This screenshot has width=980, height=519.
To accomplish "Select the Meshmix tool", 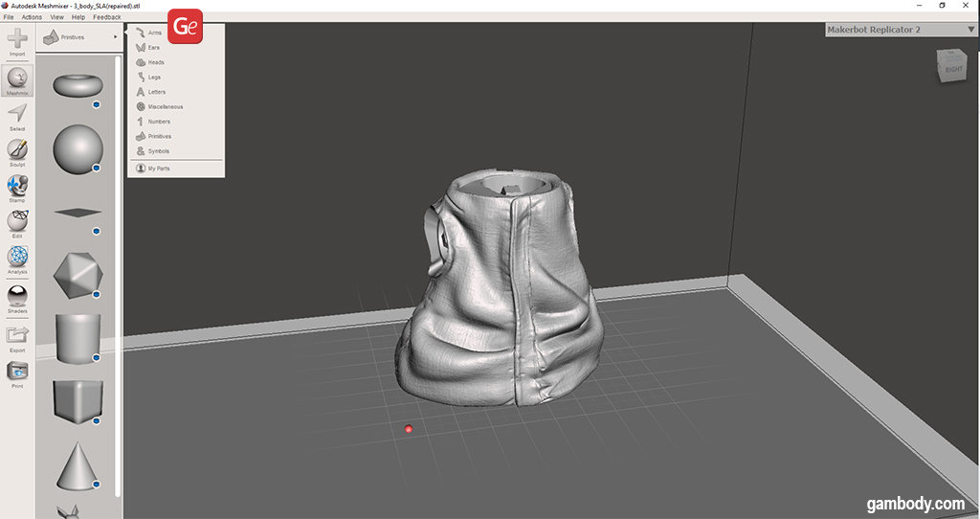I will pyautogui.click(x=17, y=79).
